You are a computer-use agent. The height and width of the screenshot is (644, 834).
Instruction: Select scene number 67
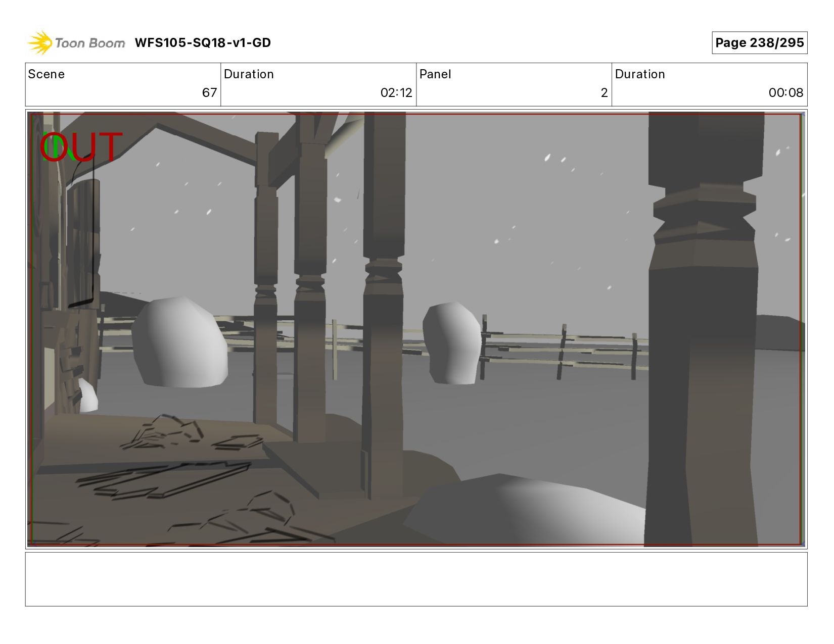point(209,93)
